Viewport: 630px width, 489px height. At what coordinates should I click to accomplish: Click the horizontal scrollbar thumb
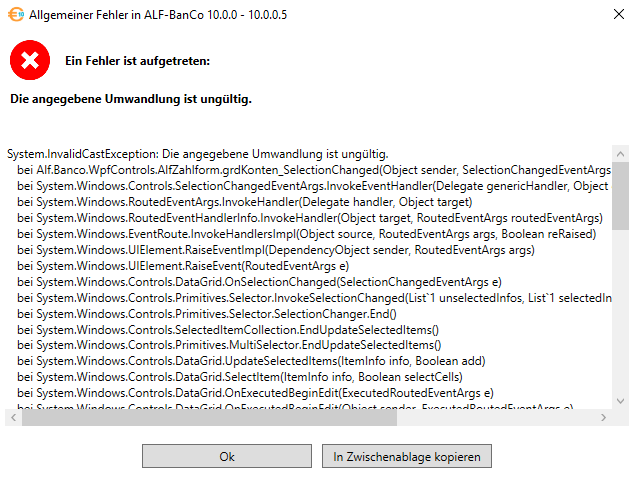[209, 417]
